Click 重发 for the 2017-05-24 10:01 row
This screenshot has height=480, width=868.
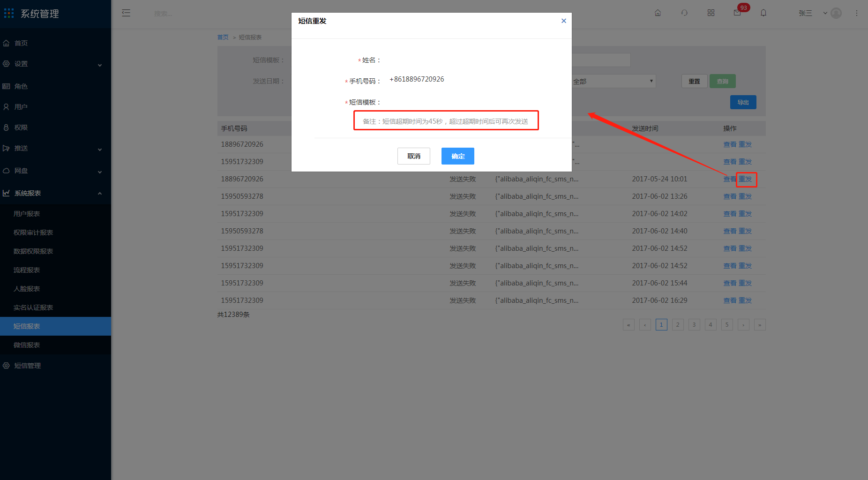click(745, 179)
